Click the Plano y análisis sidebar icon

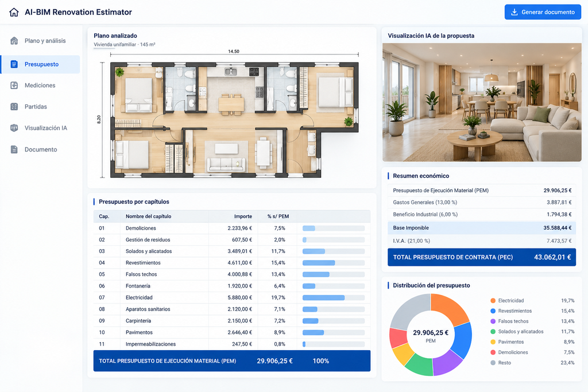(14, 41)
